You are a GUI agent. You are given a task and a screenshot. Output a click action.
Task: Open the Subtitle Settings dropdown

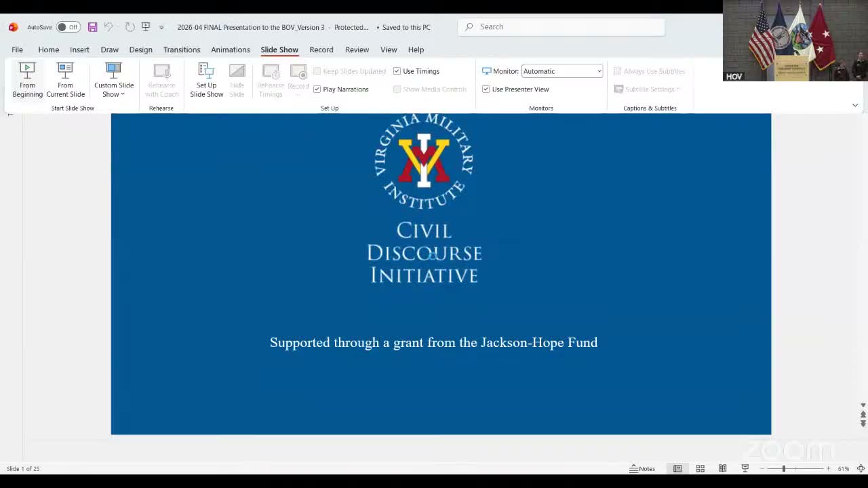coord(647,89)
